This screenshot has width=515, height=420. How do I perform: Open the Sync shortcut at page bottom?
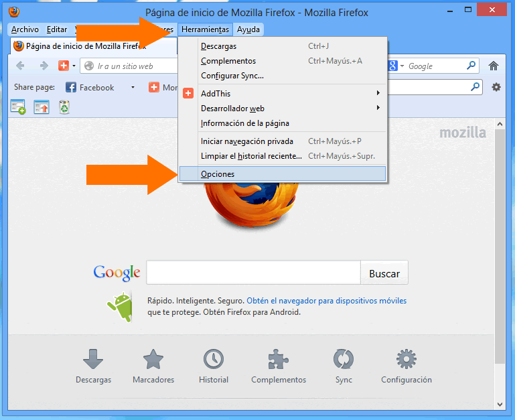pyautogui.click(x=344, y=366)
